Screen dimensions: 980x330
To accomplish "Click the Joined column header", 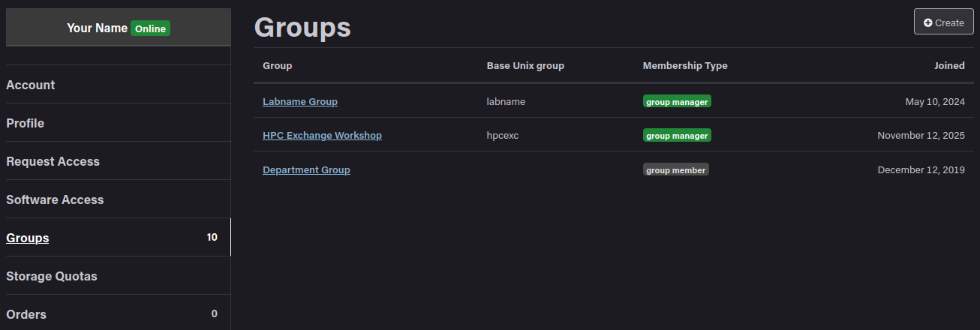I will [x=949, y=66].
